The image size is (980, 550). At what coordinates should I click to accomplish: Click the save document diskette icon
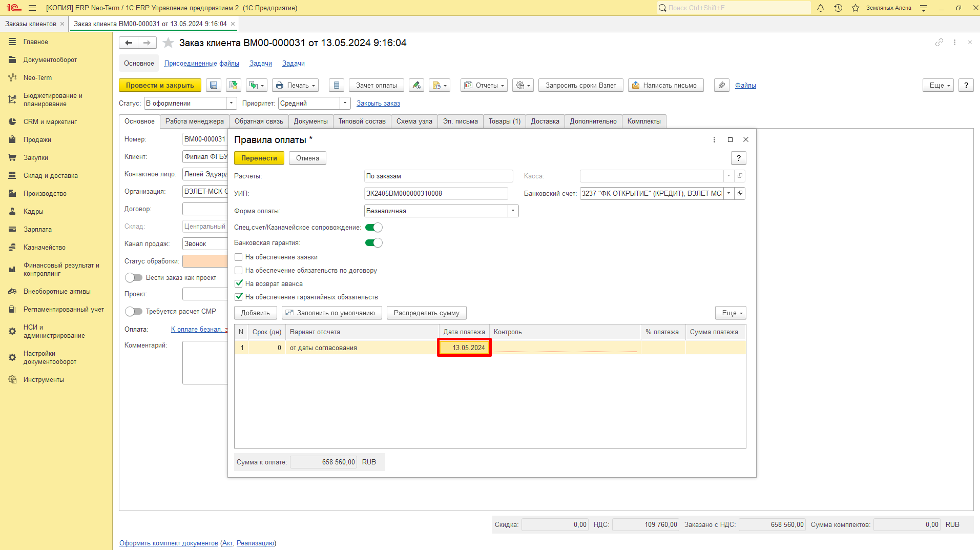click(214, 86)
